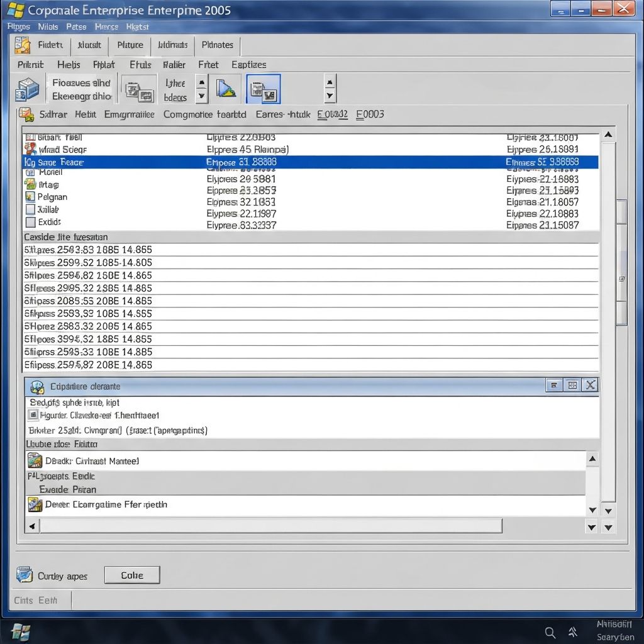Click the Windows logo in the title bar
This screenshot has height=644, width=644.
[x=16, y=10]
